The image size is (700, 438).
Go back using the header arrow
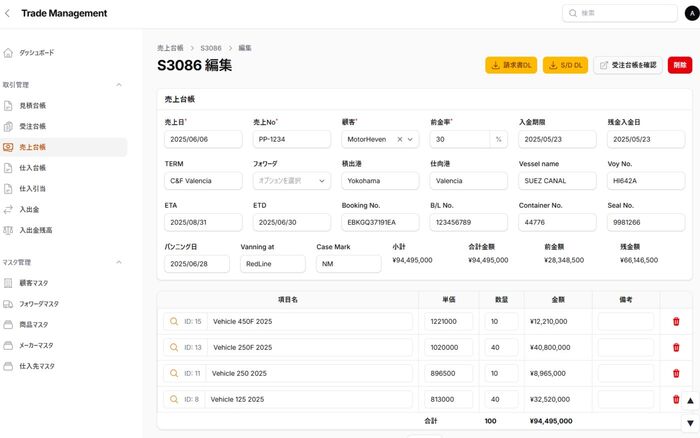point(7,13)
